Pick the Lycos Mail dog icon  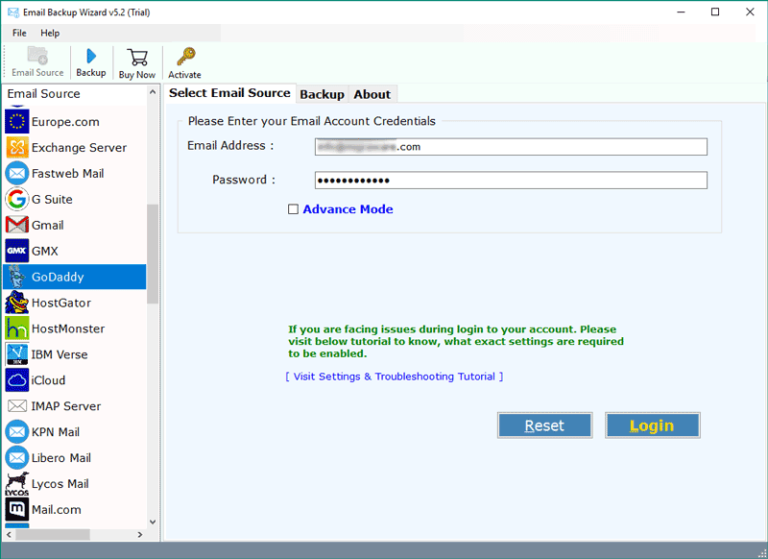pos(17,484)
